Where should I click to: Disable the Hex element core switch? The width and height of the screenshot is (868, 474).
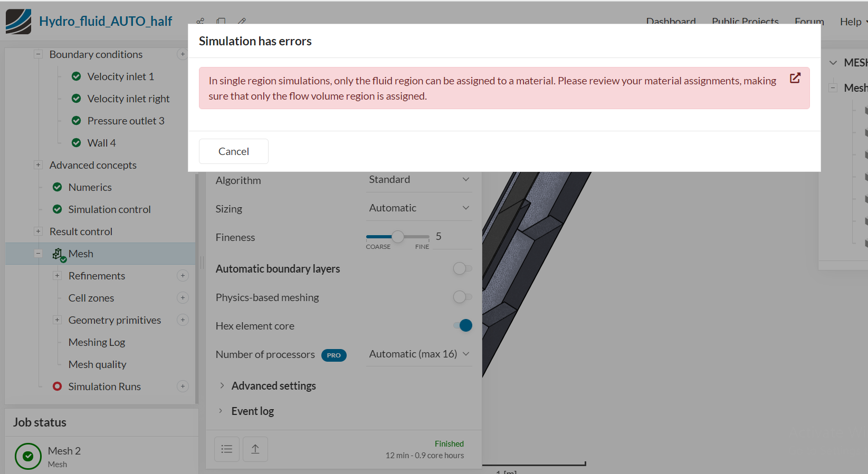(x=463, y=326)
